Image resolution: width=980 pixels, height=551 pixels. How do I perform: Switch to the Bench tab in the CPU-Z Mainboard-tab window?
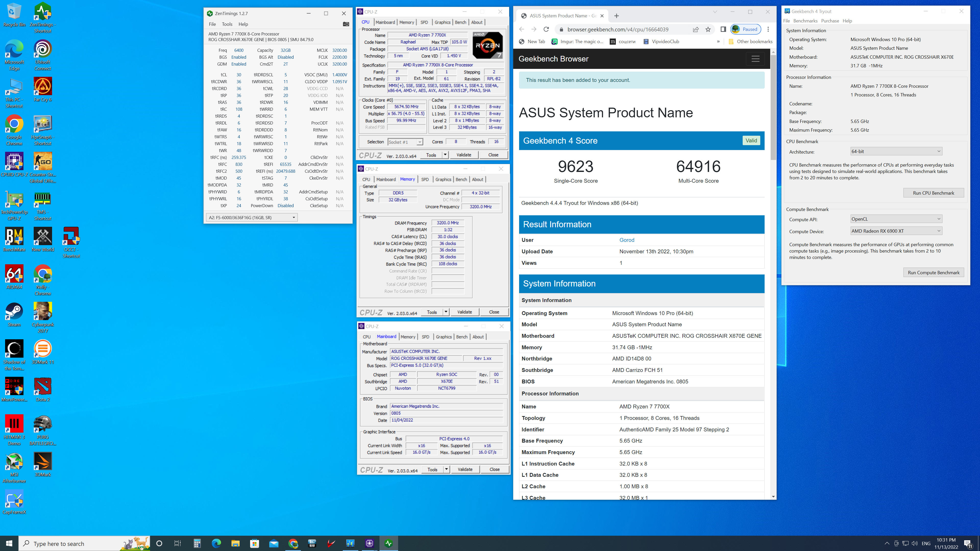461,336
